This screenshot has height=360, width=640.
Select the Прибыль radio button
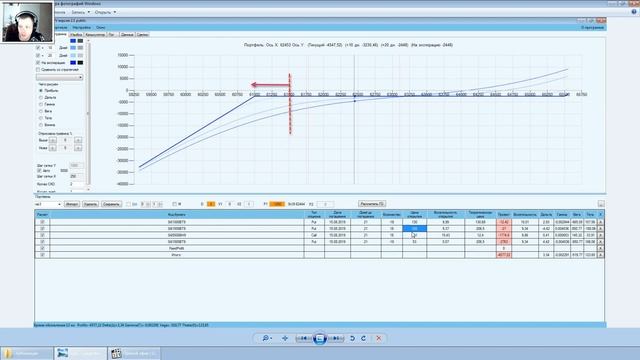pos(41,91)
